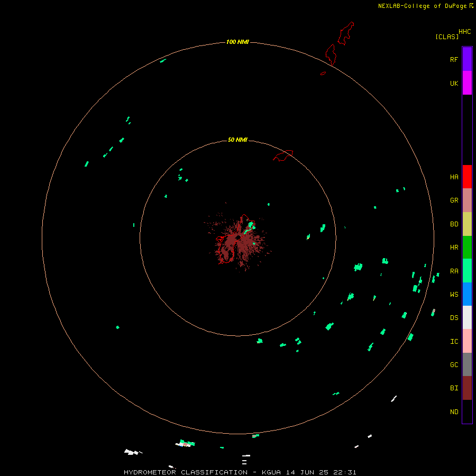Click the NEXLAB-College of DuPage text
476x476 pixels.
[x=422, y=6]
